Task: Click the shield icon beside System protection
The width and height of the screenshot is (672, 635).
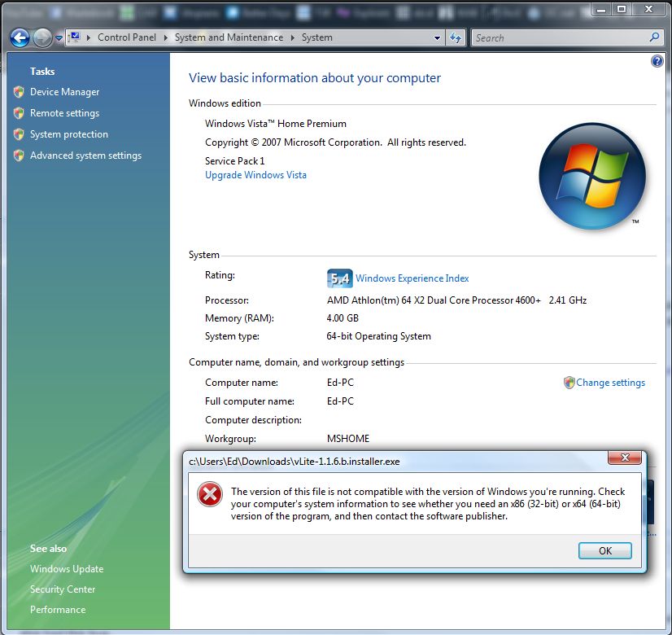Action: [19, 134]
